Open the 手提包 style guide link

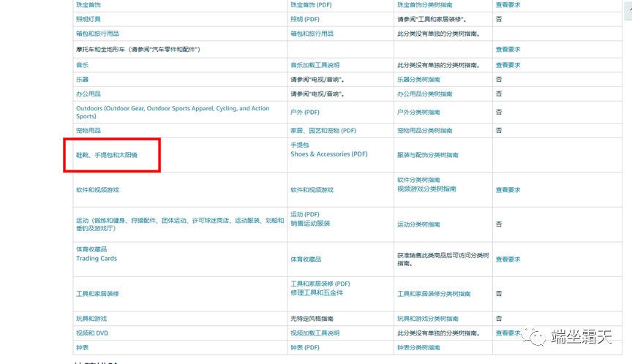[300, 145]
